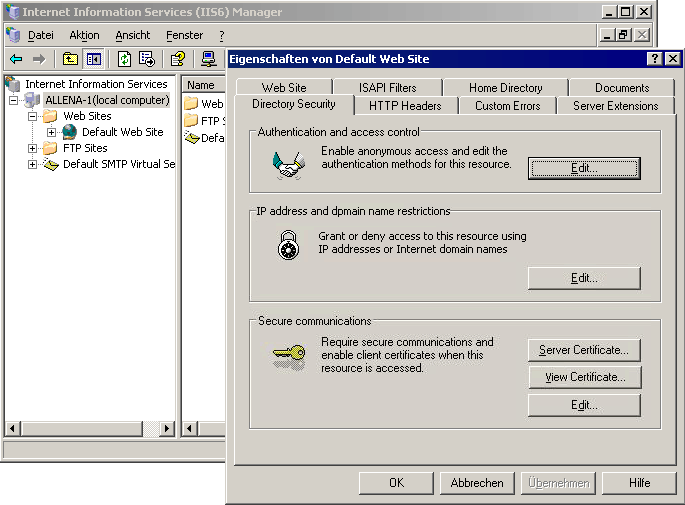
Task: Click the IIS Manager title bar icon
Action: (13, 12)
